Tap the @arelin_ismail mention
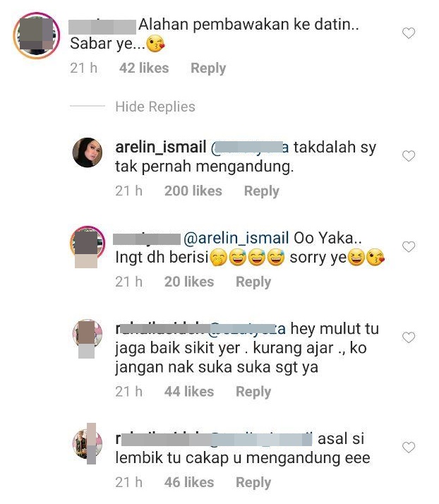Screen dimensions: 439x504 (236, 239)
